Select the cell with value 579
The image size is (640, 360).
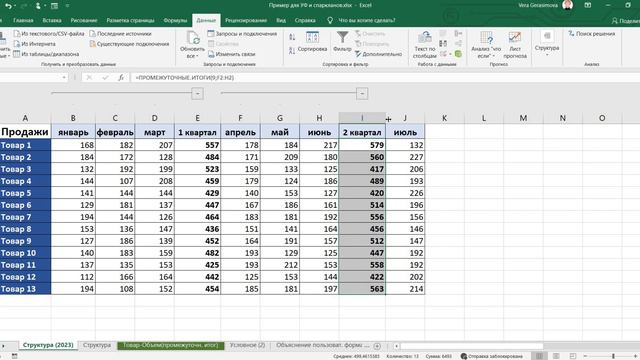pyautogui.click(x=362, y=145)
